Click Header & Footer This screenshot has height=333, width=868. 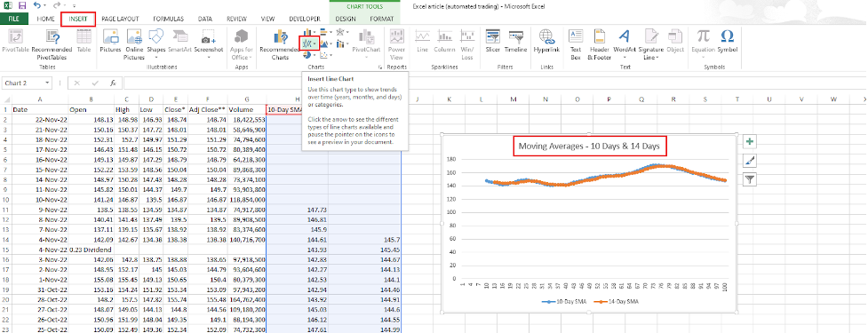(x=599, y=44)
